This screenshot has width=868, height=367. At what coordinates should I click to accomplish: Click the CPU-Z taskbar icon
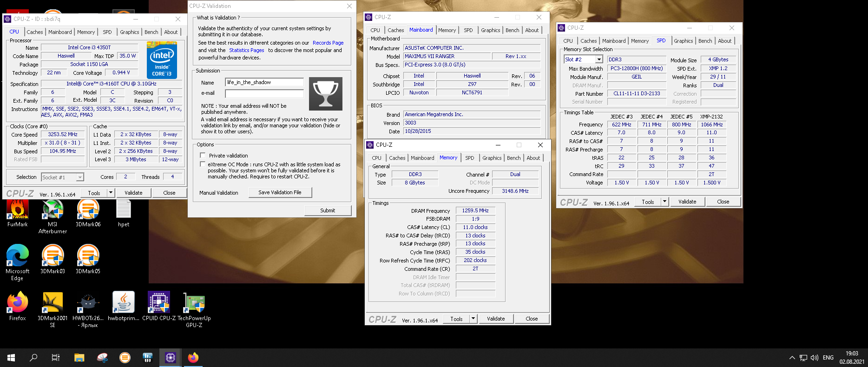(170, 358)
